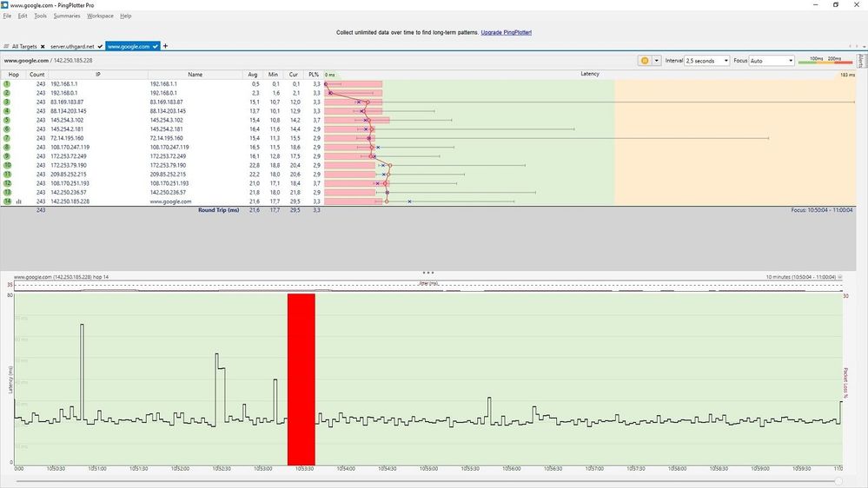868x488 pixels.
Task: Toggle the graph icon on hop 14 row
Action: click(19, 202)
